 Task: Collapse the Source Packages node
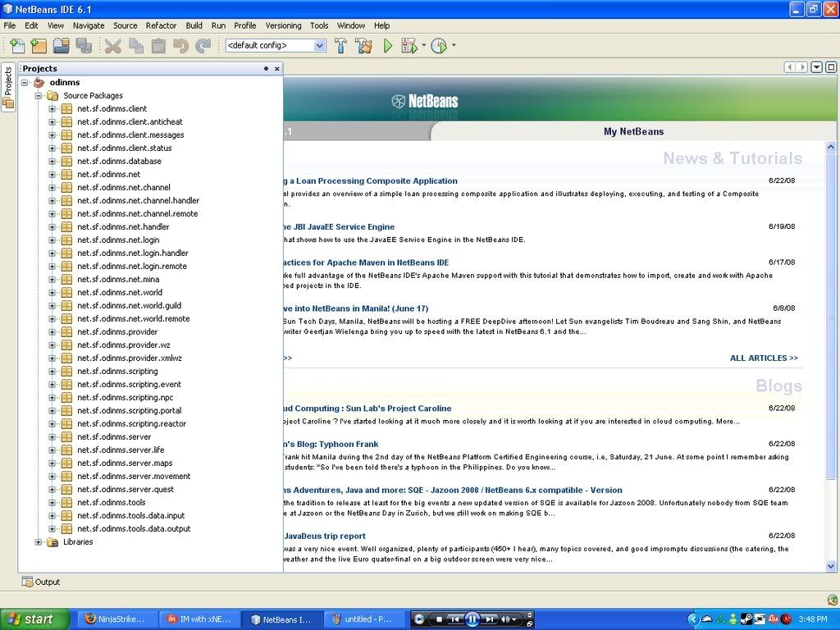(x=39, y=96)
